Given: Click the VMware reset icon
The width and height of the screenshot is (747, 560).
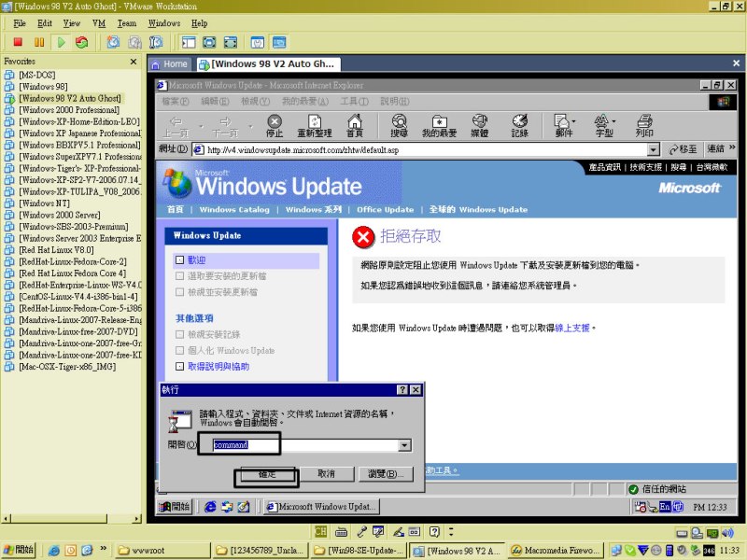Looking at the screenshot, I should (82, 42).
